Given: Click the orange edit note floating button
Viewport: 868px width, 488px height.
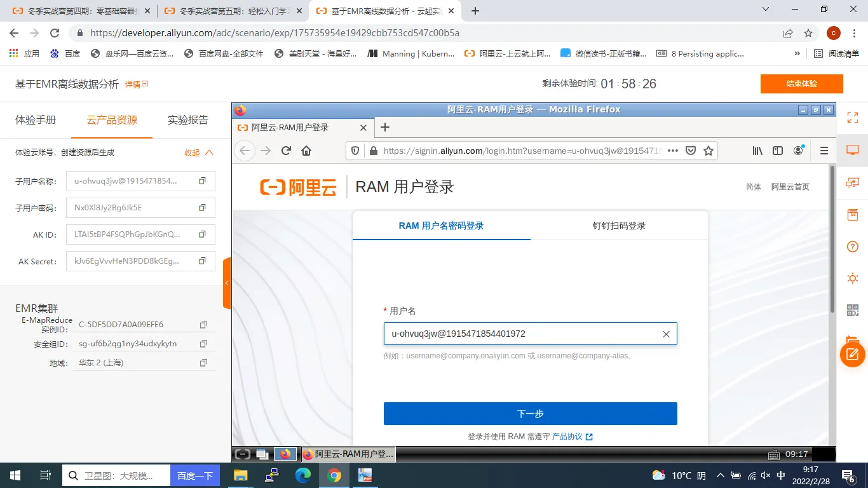Looking at the screenshot, I should pyautogui.click(x=853, y=354).
